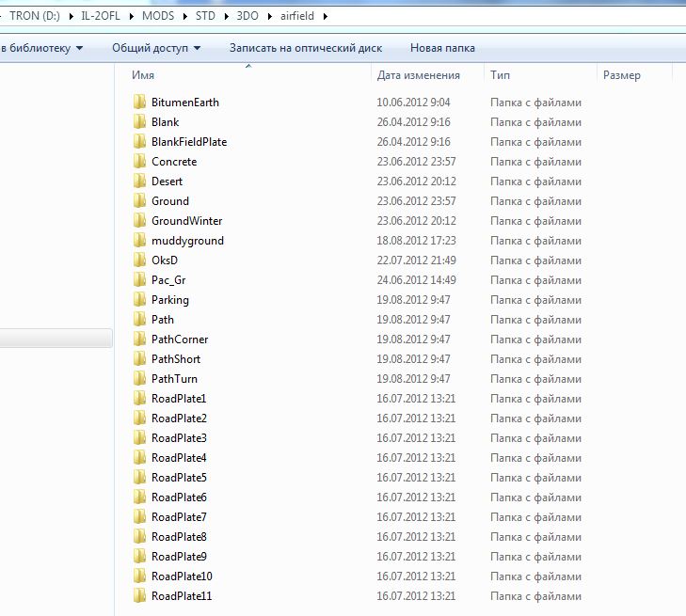Click 'Записать на оптический диск' toolbar button
The image size is (686, 616).
(306, 48)
